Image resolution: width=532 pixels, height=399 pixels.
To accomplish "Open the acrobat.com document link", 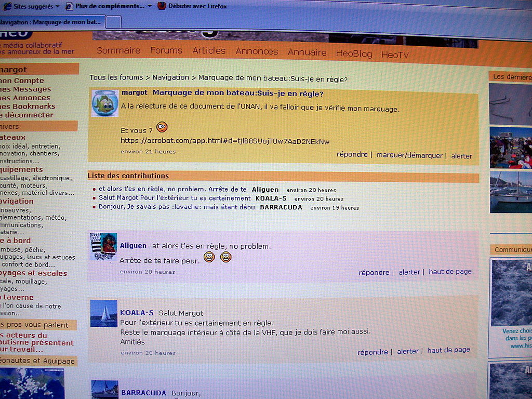I will (225, 141).
